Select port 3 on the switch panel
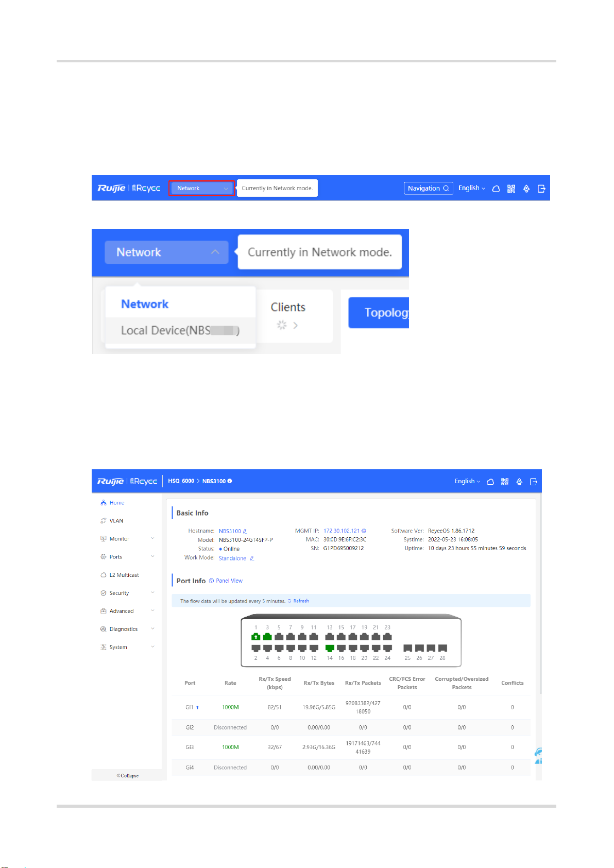614x868 pixels. point(267,637)
